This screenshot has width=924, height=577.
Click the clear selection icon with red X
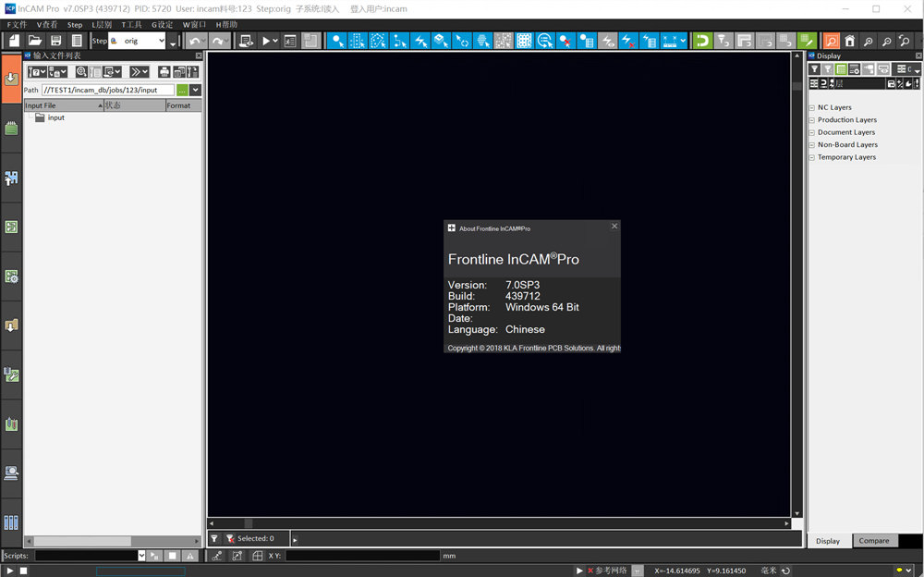565,41
